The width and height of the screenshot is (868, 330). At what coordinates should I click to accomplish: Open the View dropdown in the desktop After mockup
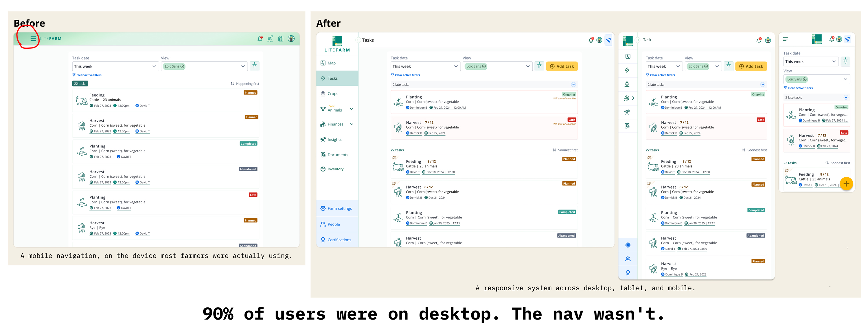click(x=497, y=66)
